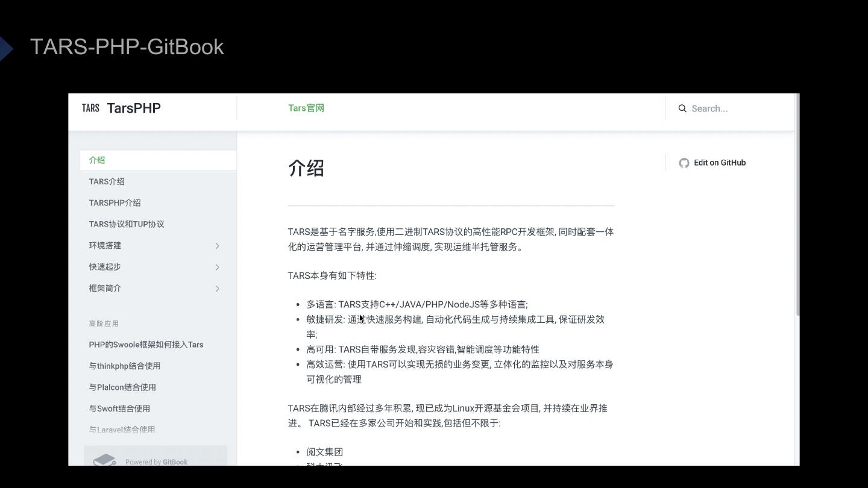Image resolution: width=868 pixels, height=488 pixels.
Task: Open 与Swoft结合使用 page
Action: 119,408
